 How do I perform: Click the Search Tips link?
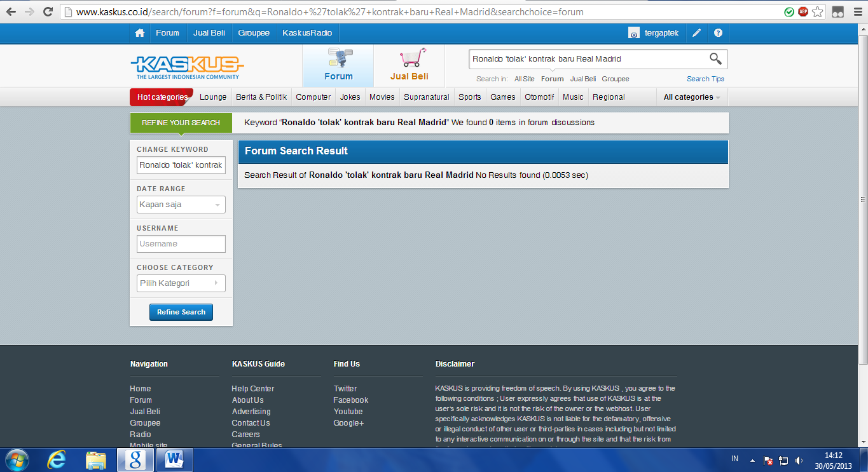705,79
